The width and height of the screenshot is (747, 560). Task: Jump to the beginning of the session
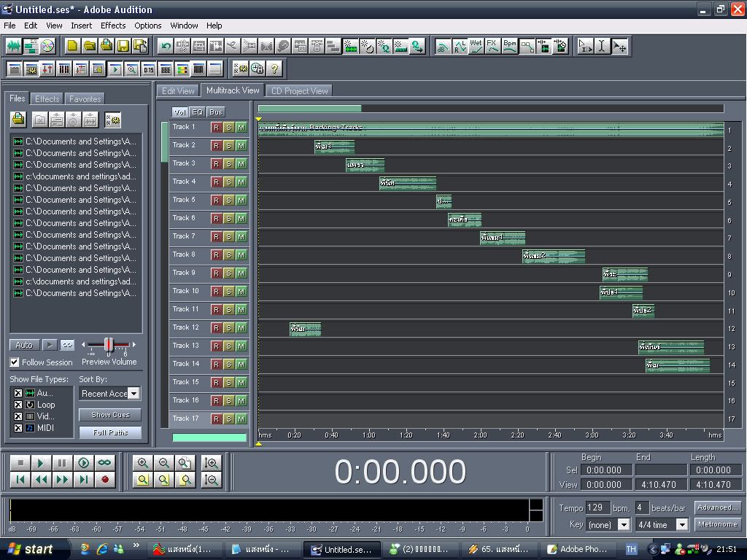(x=20, y=480)
